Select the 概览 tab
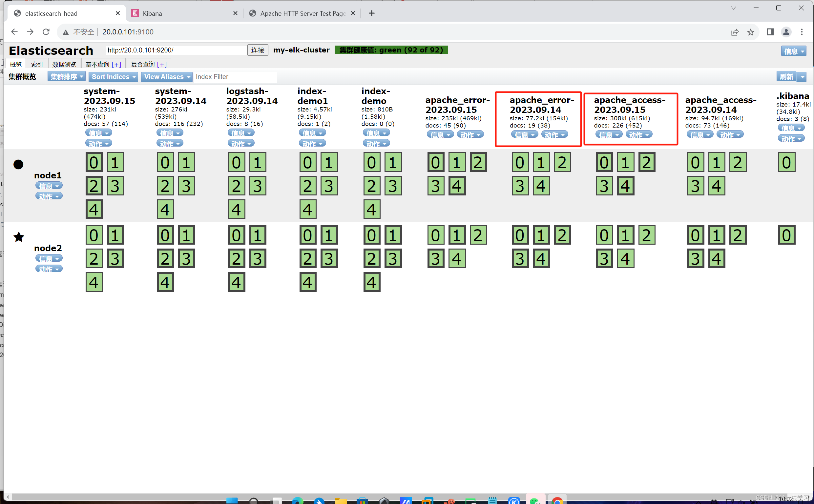The width and height of the screenshot is (814, 504). [16, 64]
